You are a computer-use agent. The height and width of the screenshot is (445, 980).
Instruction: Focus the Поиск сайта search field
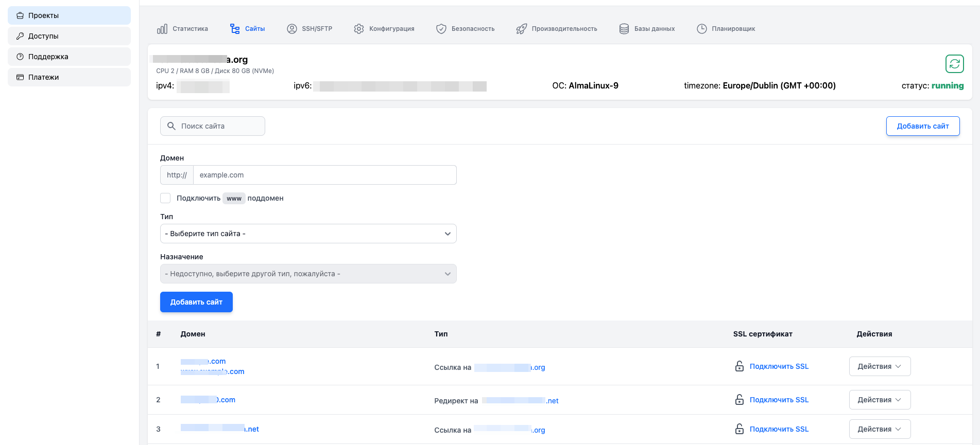[213, 126]
